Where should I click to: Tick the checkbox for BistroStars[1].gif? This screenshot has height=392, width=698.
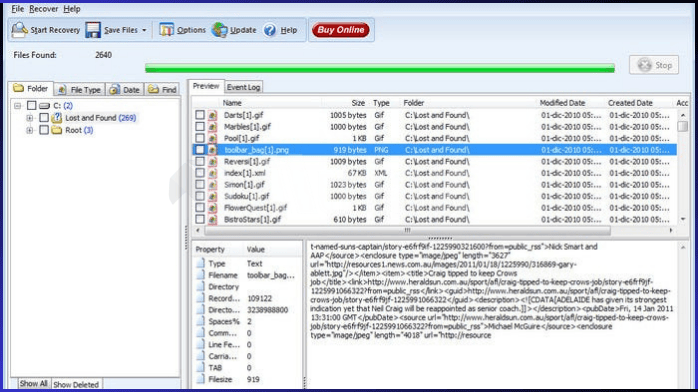[x=200, y=219]
